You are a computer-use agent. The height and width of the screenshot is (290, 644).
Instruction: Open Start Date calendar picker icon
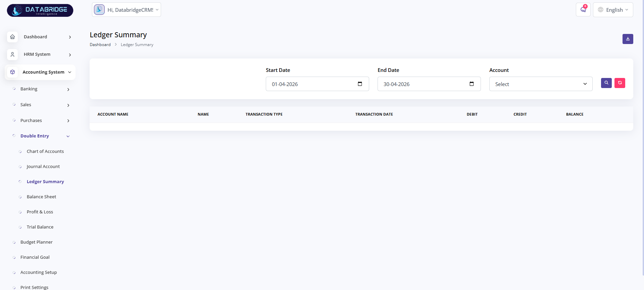pyautogui.click(x=360, y=84)
